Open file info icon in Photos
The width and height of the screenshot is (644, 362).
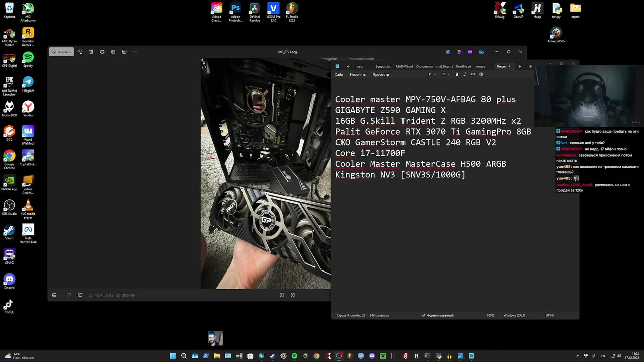[80, 295]
